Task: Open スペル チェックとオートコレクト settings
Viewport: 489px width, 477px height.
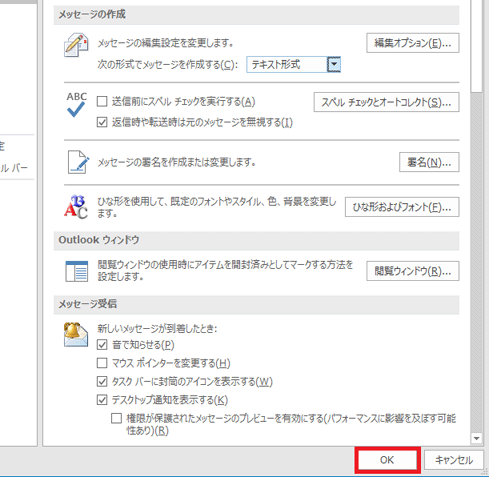Action: (x=386, y=102)
